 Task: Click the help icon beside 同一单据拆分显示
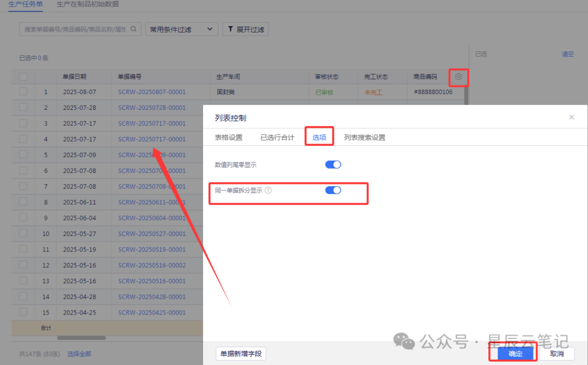click(x=268, y=190)
